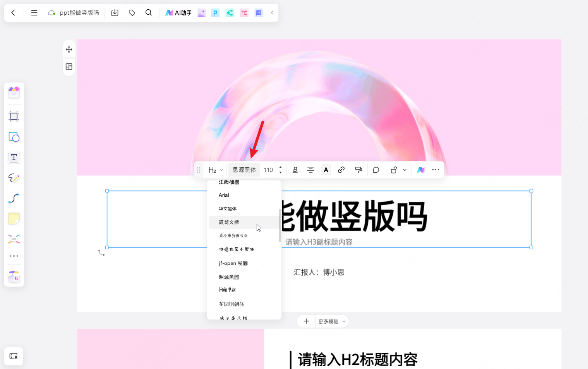Viewport: 588px width, 369px height.
Task: Click the font size field showing 110
Action: (x=269, y=170)
